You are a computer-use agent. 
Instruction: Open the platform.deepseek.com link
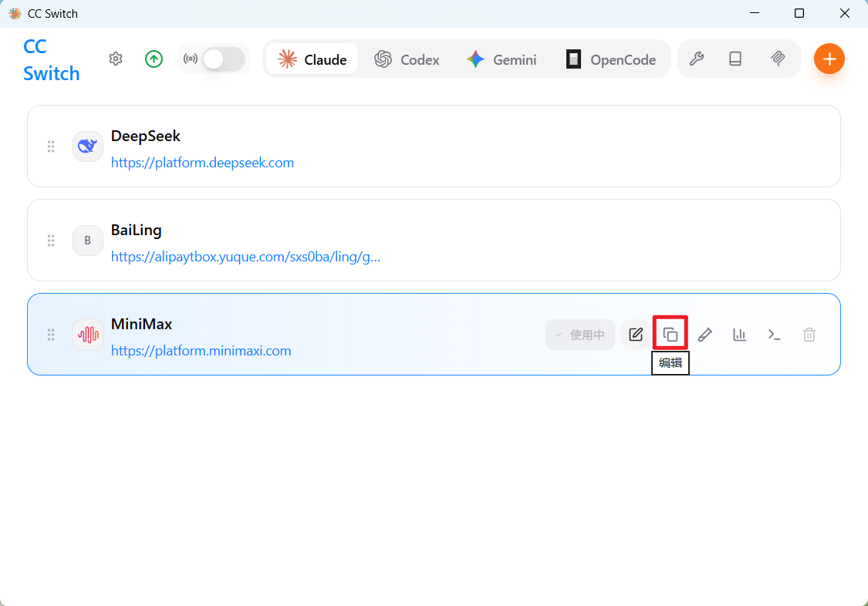pos(203,163)
